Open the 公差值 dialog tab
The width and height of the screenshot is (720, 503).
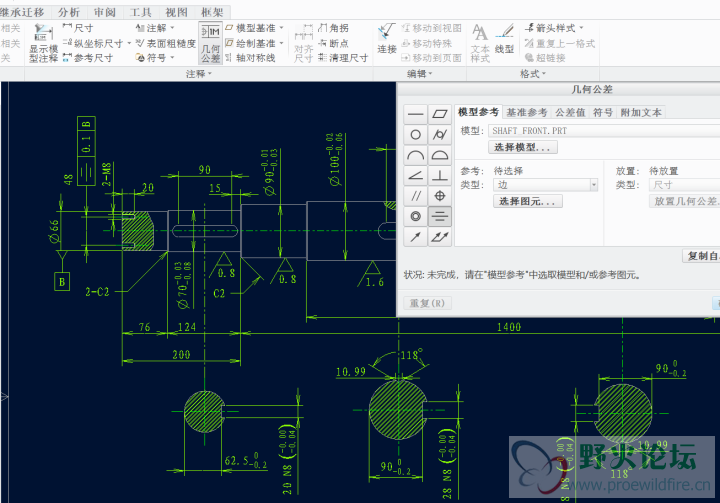pos(570,113)
